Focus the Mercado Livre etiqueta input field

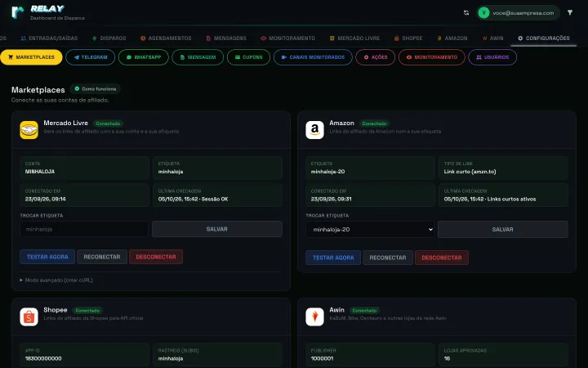point(84,229)
